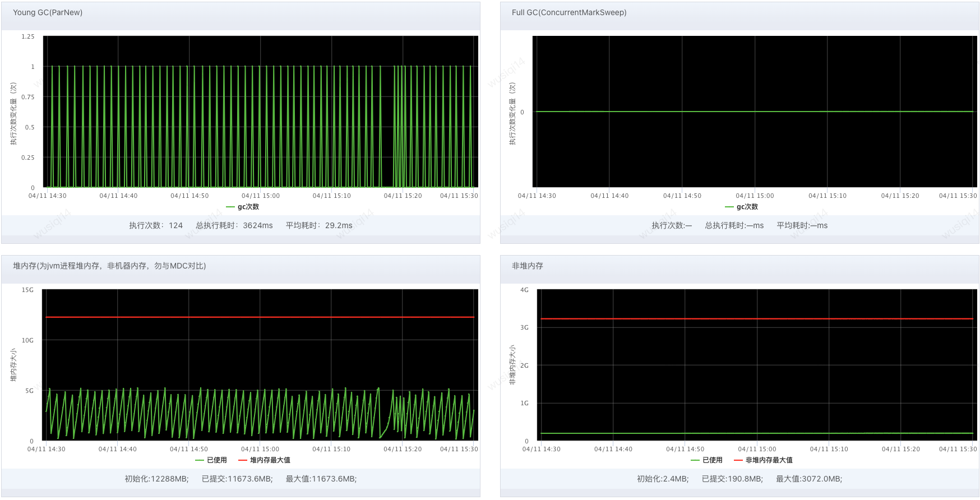Select the 已提交:11673.6MB heap value
This screenshot has width=980, height=500.
(x=237, y=479)
